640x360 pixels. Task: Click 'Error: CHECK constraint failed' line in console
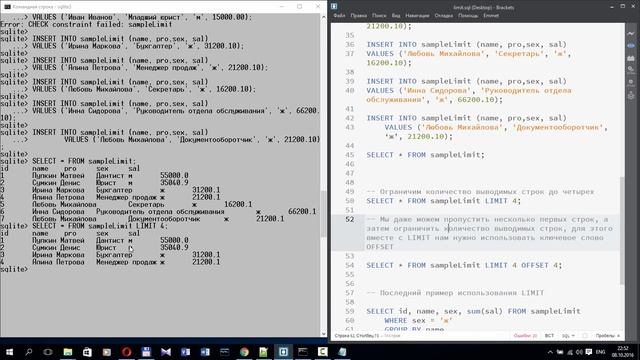pos(86,24)
